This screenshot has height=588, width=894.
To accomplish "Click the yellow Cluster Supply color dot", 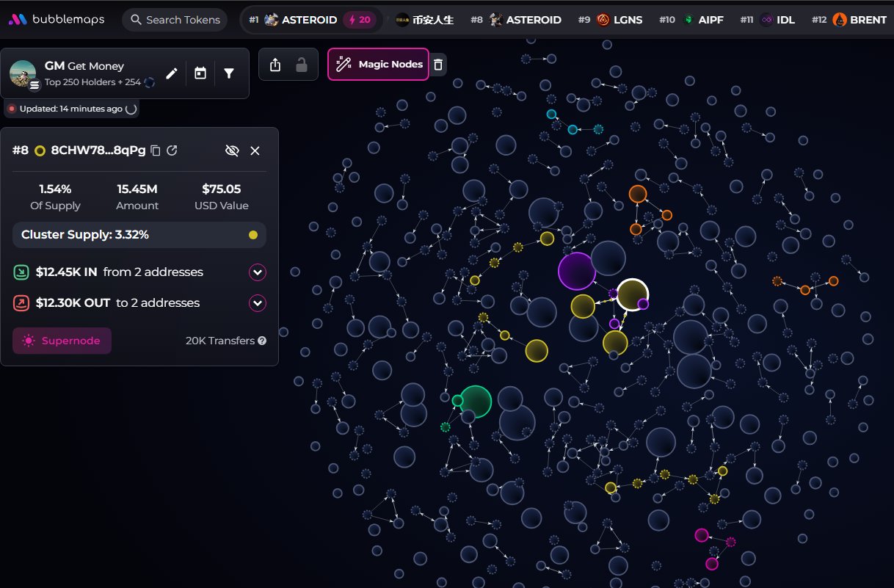I will point(253,235).
